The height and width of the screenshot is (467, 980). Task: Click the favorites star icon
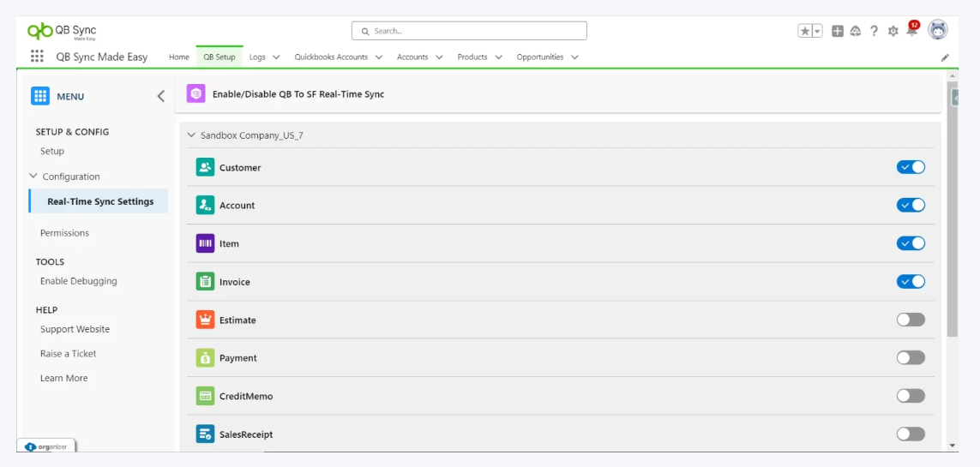click(x=805, y=31)
